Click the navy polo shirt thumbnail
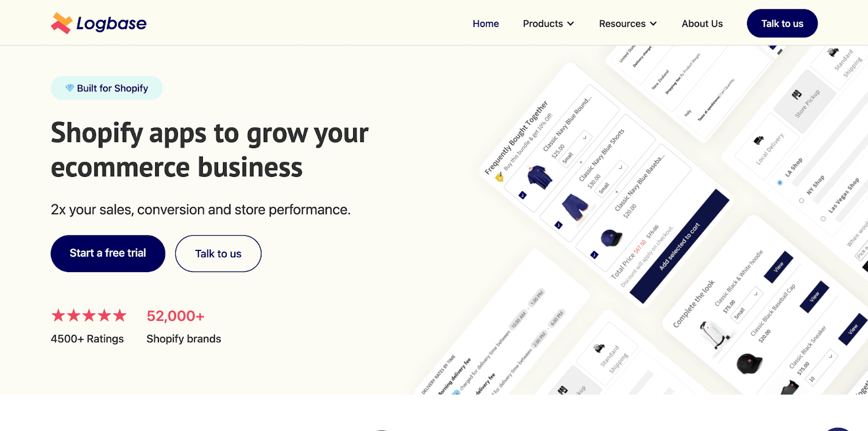868x431 pixels. [x=539, y=177]
